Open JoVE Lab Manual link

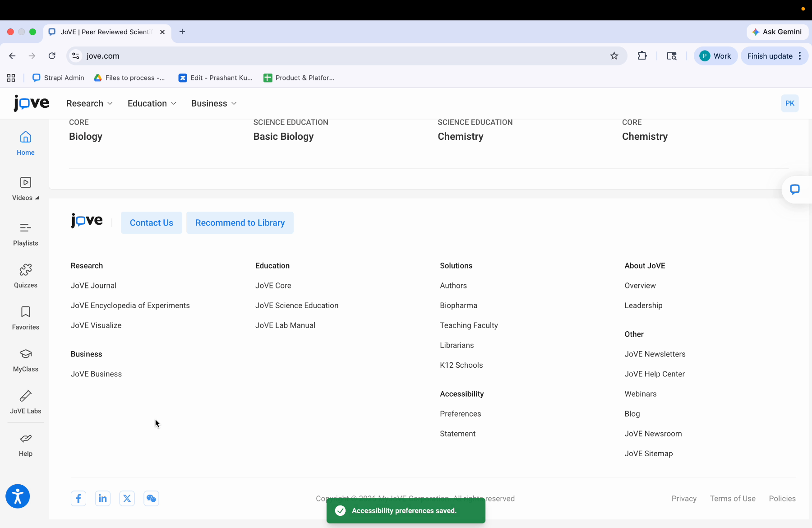(x=285, y=325)
